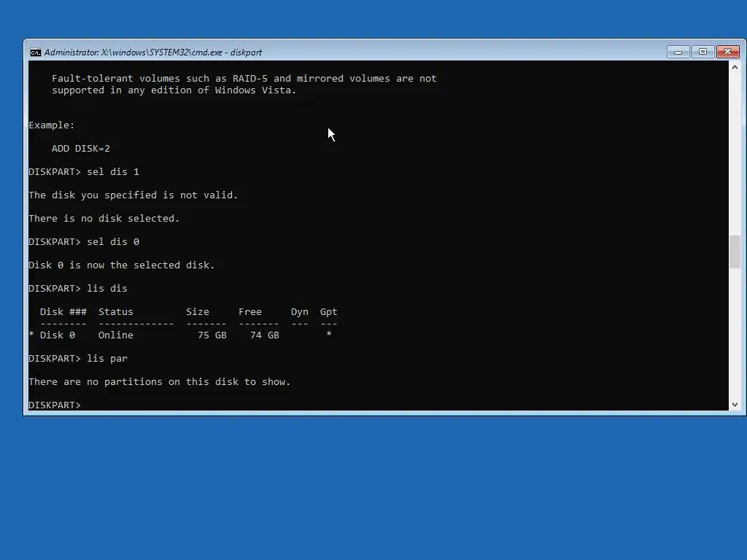Maximize the diskpart command window
The image size is (747, 560).
[x=703, y=52]
